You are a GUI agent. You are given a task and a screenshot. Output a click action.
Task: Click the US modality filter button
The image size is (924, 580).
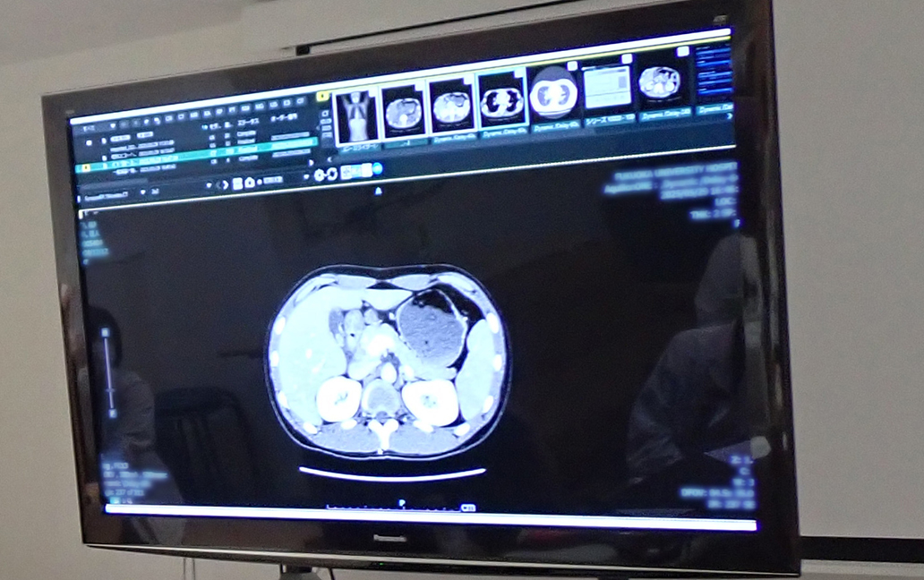[273, 104]
